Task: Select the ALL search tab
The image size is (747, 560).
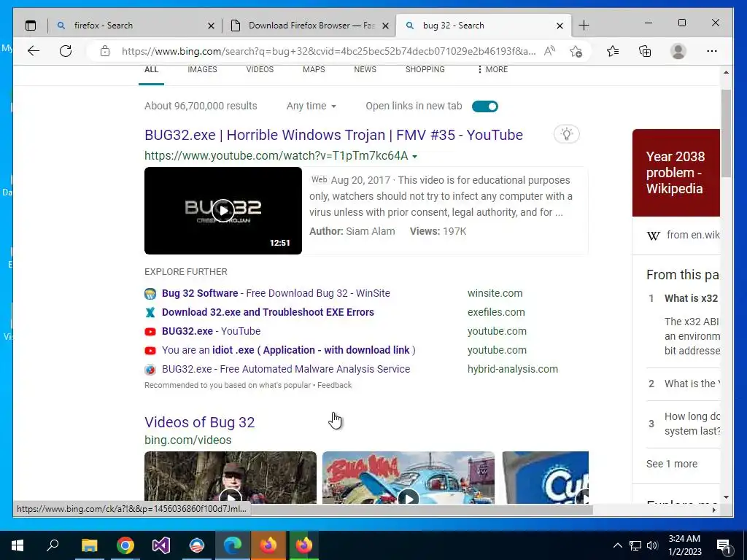Action: 152,69
